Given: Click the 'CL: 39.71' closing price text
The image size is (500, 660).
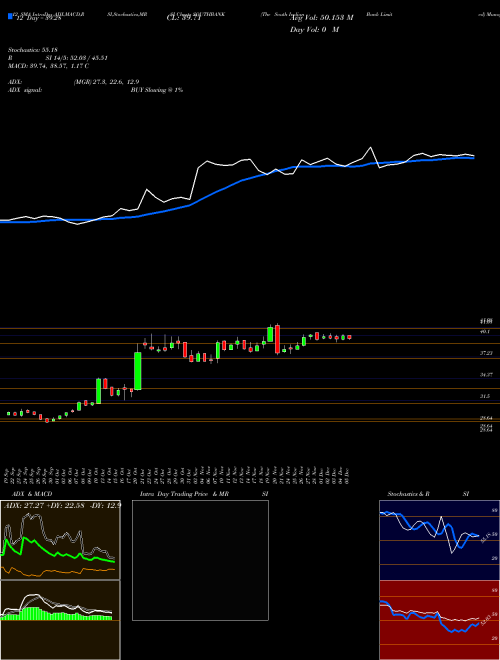Looking at the screenshot, I should (184, 19).
